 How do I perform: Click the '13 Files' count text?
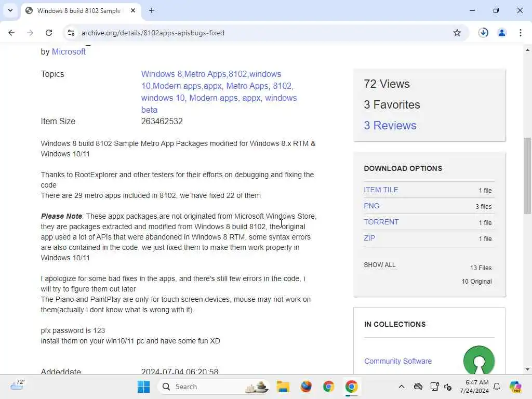[x=481, y=268]
